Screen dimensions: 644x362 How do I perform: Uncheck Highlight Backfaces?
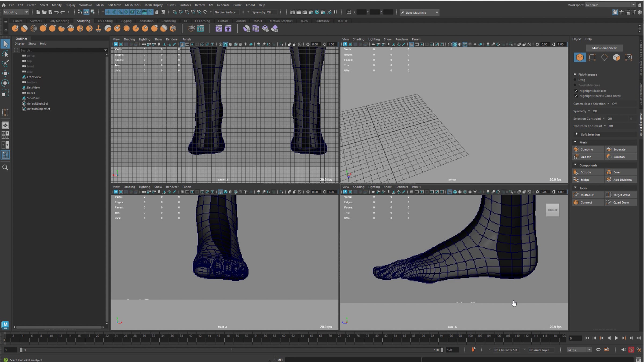click(x=576, y=91)
